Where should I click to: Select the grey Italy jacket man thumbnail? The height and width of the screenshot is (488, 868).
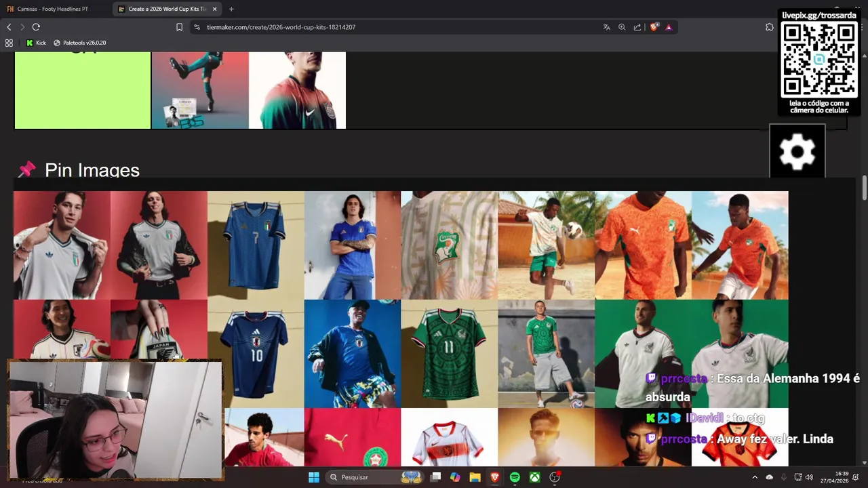[62, 245]
